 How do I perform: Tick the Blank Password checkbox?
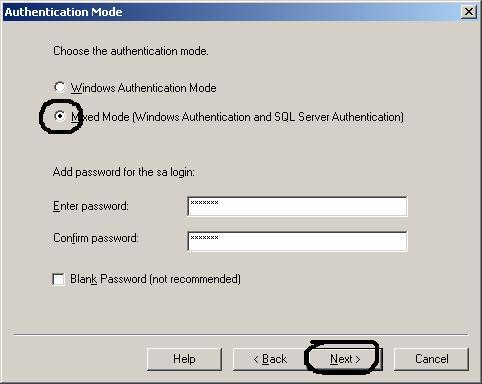pos(58,279)
